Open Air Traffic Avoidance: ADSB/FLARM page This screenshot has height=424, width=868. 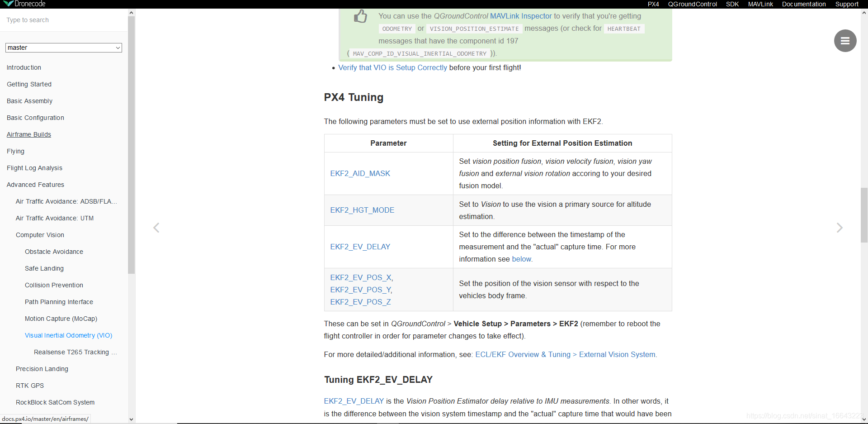[66, 201]
